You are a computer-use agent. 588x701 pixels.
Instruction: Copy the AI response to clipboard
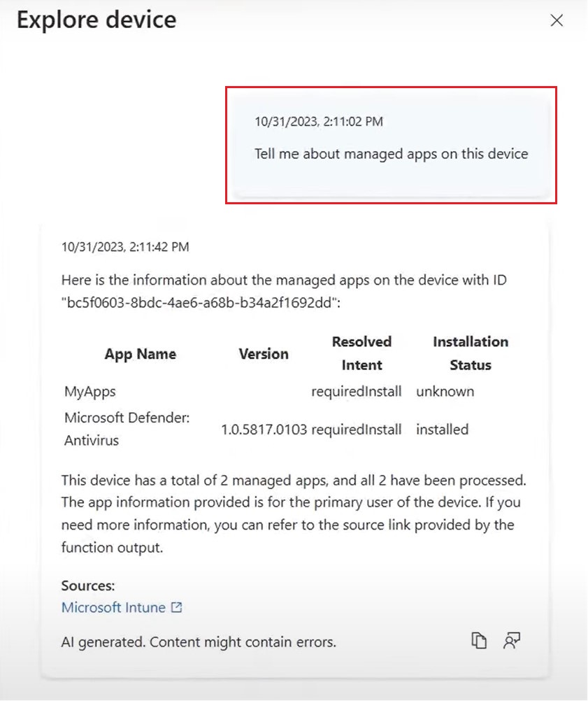click(479, 641)
